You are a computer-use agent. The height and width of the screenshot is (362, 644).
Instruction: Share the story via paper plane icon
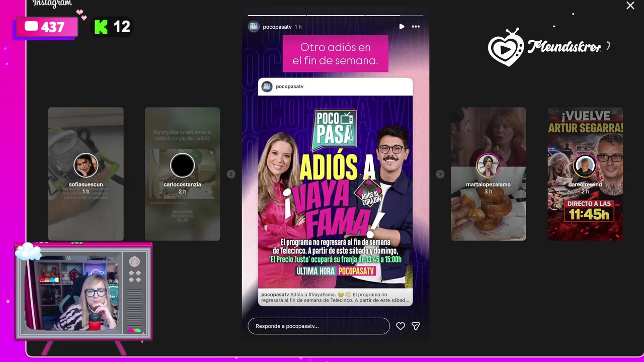pos(416,326)
